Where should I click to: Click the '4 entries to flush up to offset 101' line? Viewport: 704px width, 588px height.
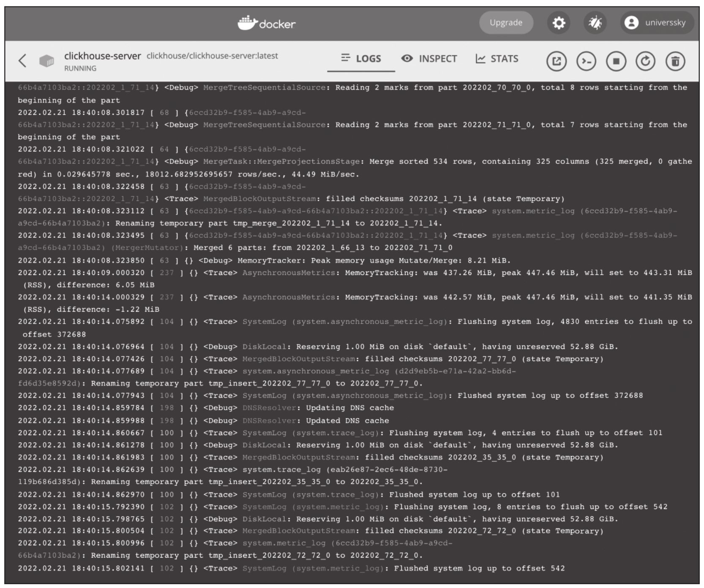pyautogui.click(x=340, y=433)
